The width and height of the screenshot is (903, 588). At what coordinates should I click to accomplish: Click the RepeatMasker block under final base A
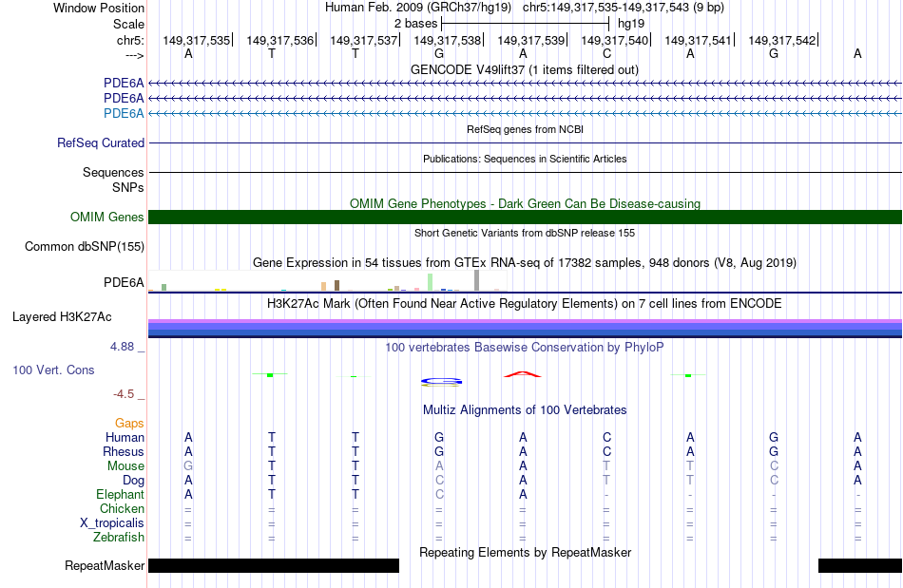pos(860,565)
